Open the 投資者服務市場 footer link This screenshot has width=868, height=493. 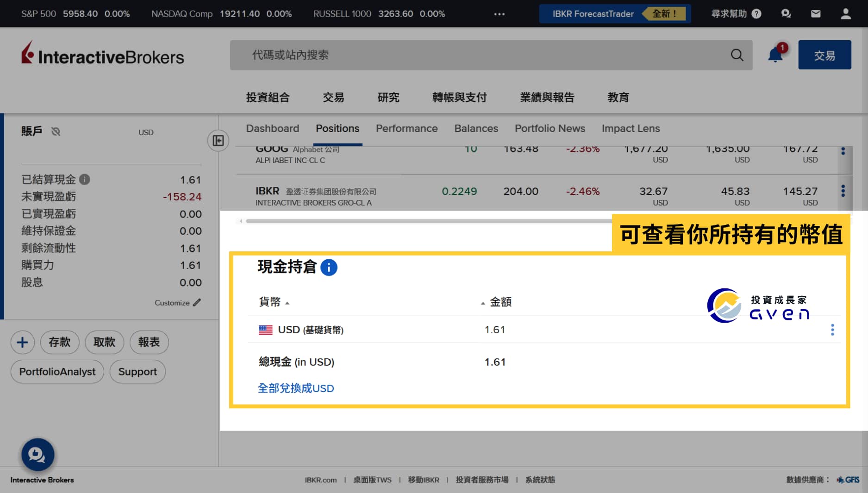click(482, 480)
